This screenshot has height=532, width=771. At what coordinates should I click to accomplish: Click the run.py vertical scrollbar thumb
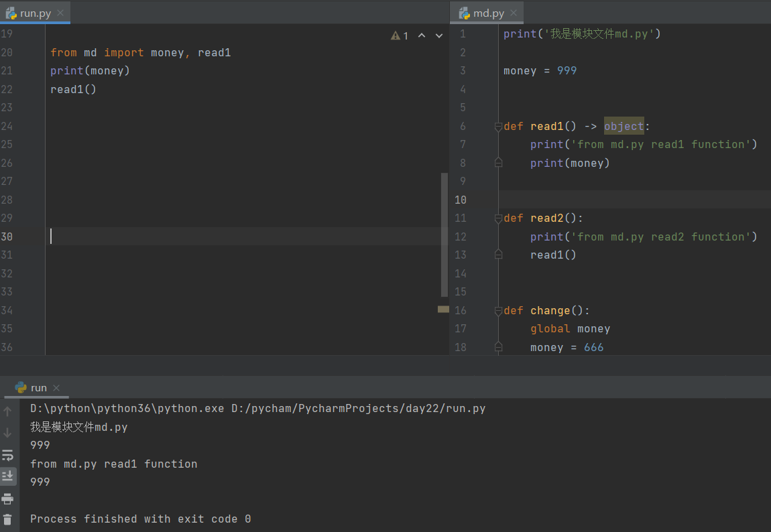click(444, 235)
